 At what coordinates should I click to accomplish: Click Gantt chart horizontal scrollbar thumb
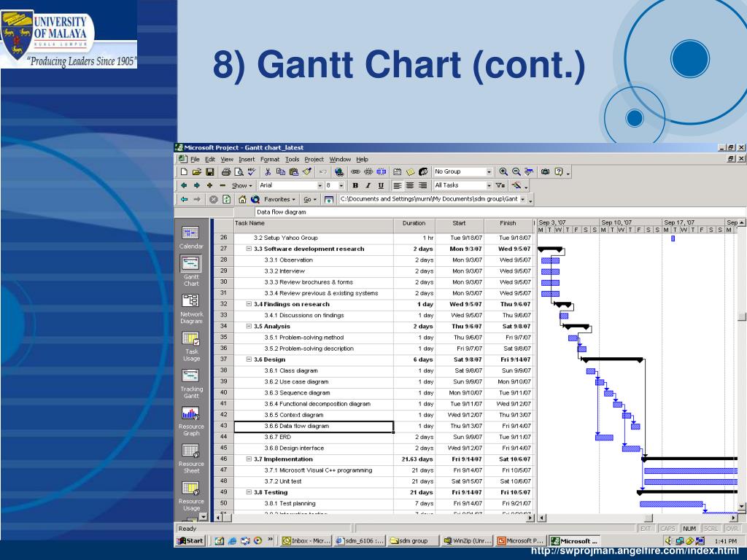click(x=649, y=518)
